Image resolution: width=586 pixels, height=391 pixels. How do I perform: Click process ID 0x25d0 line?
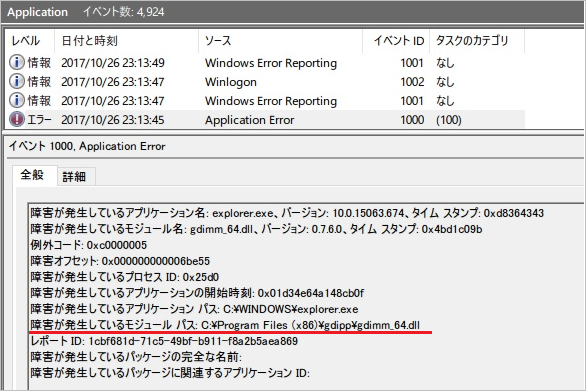tap(125, 277)
